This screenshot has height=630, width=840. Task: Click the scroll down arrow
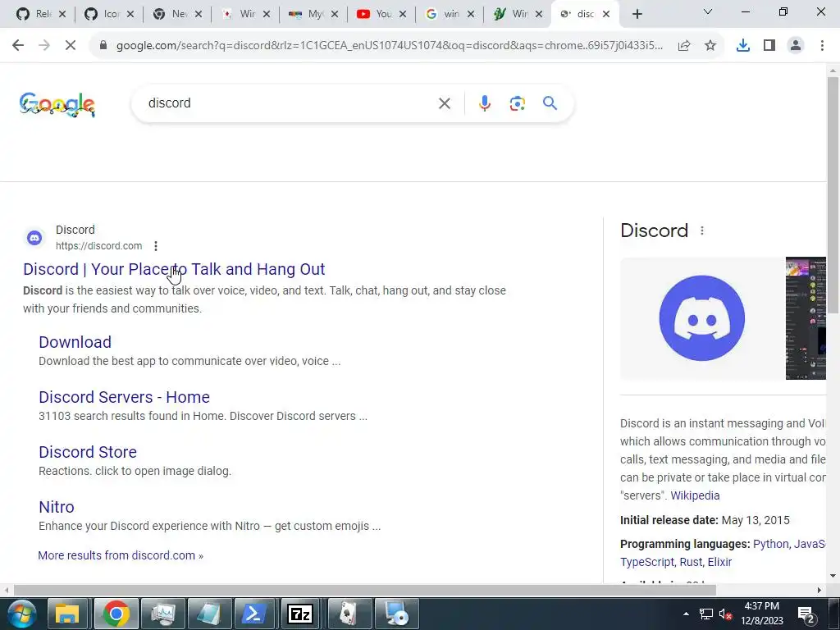tap(833, 576)
